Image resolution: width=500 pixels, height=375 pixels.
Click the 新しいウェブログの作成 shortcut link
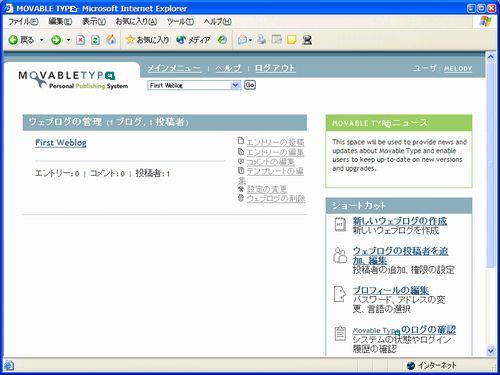click(400, 221)
